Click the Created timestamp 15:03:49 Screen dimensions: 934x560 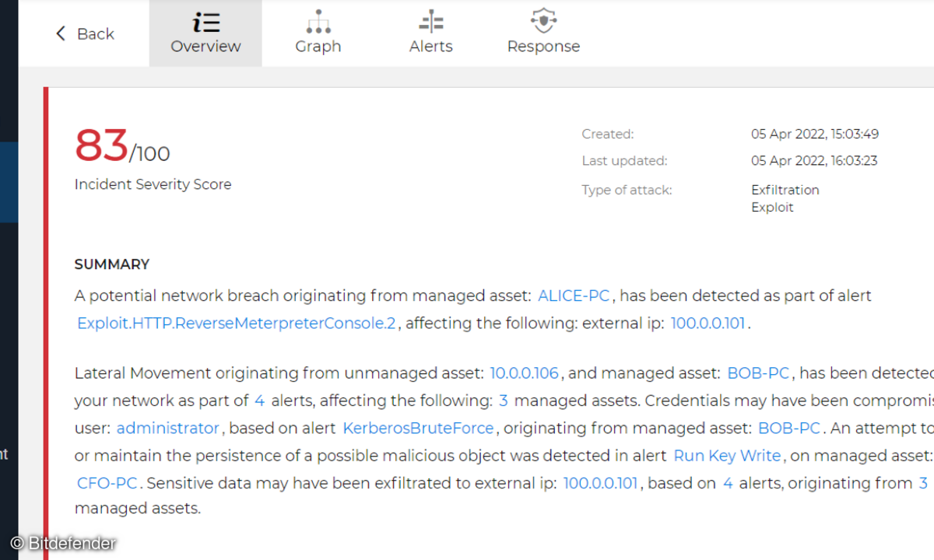(815, 134)
